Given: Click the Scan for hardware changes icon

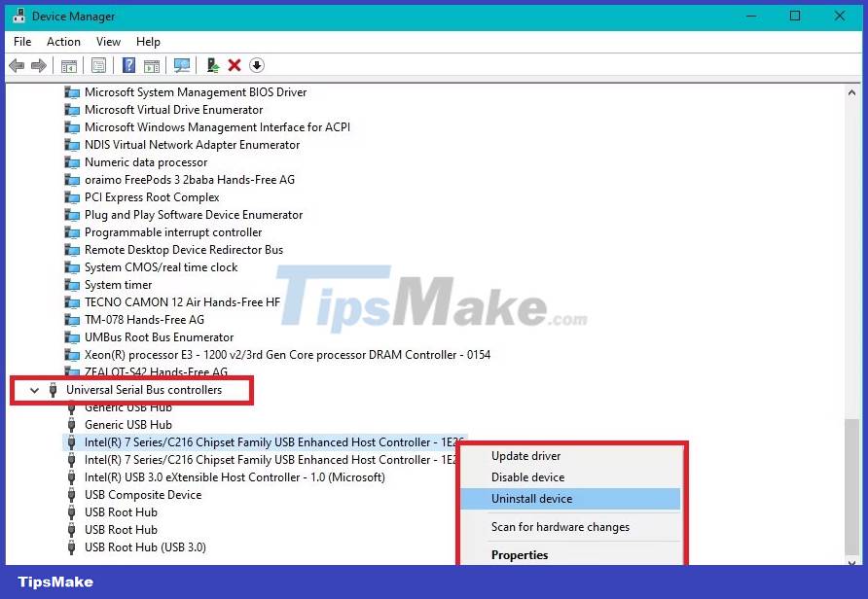Looking at the screenshot, I should point(182,65).
